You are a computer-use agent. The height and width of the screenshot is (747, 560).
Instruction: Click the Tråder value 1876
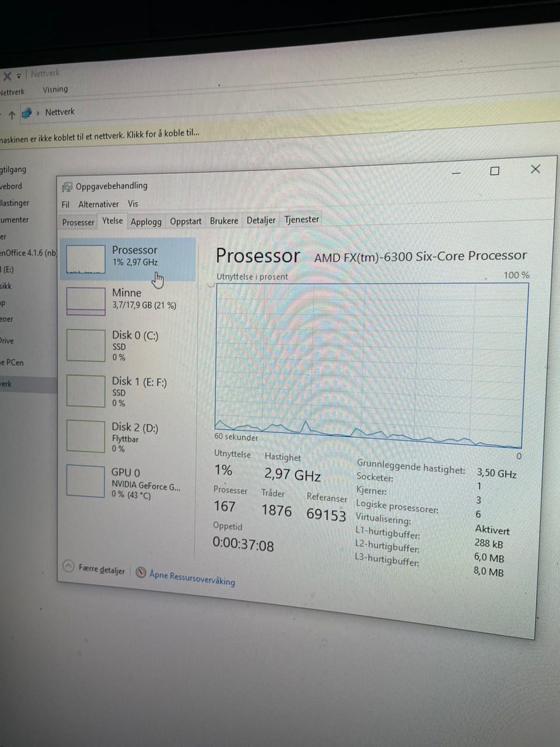click(276, 510)
